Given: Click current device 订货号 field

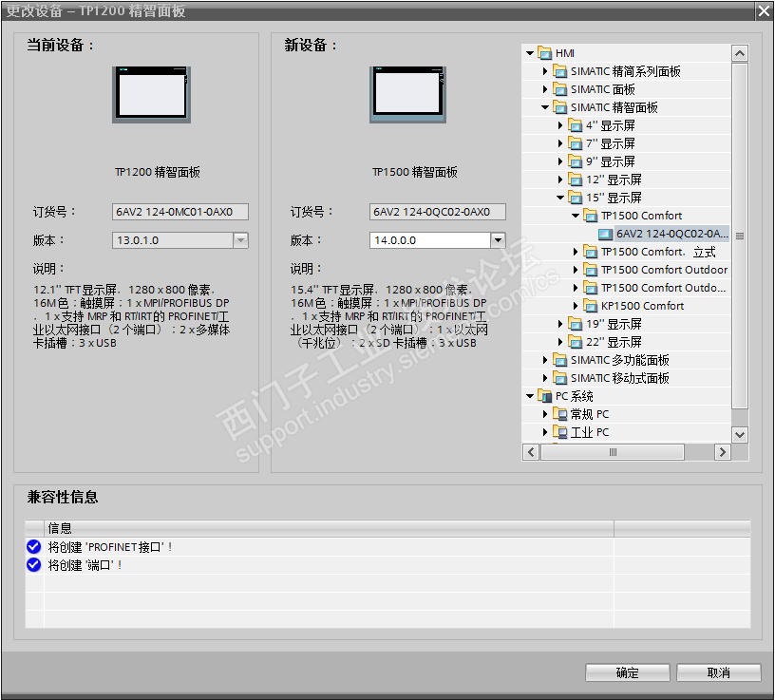Looking at the screenshot, I should coord(180,212).
